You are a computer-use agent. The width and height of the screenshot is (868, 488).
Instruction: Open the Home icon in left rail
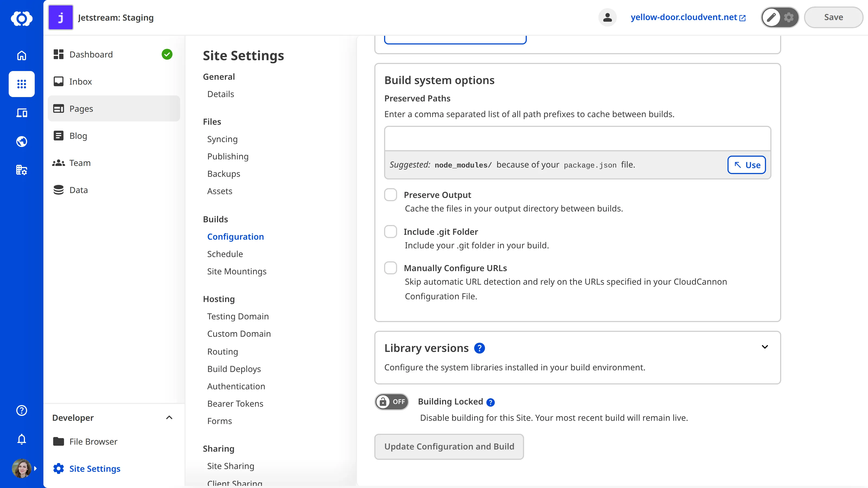(22, 55)
